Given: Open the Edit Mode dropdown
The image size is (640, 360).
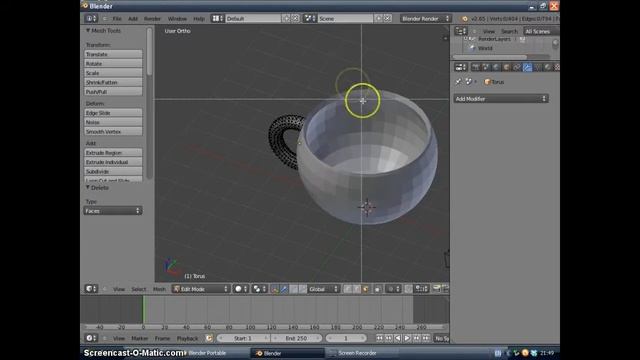Looking at the screenshot, I should coord(200,289).
